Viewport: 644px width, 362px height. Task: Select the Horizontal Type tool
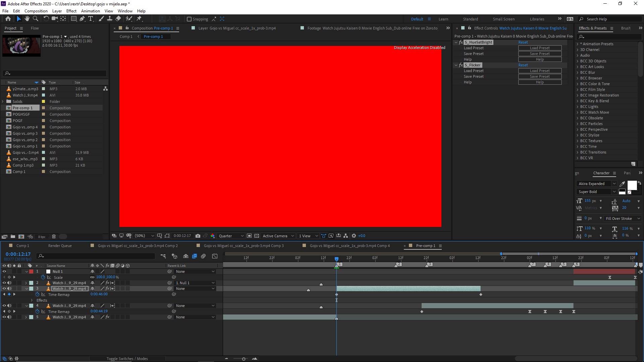click(x=91, y=19)
